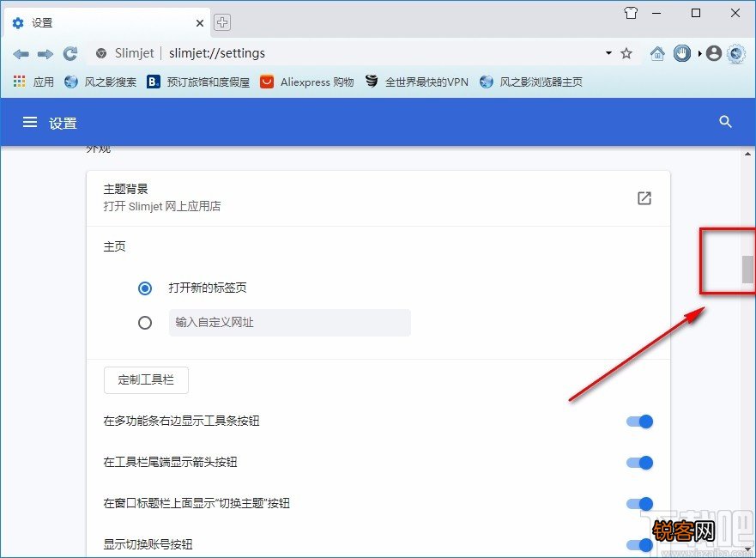Open the 应用 apps shortcut
Screen dimensions: 756x558
point(33,82)
